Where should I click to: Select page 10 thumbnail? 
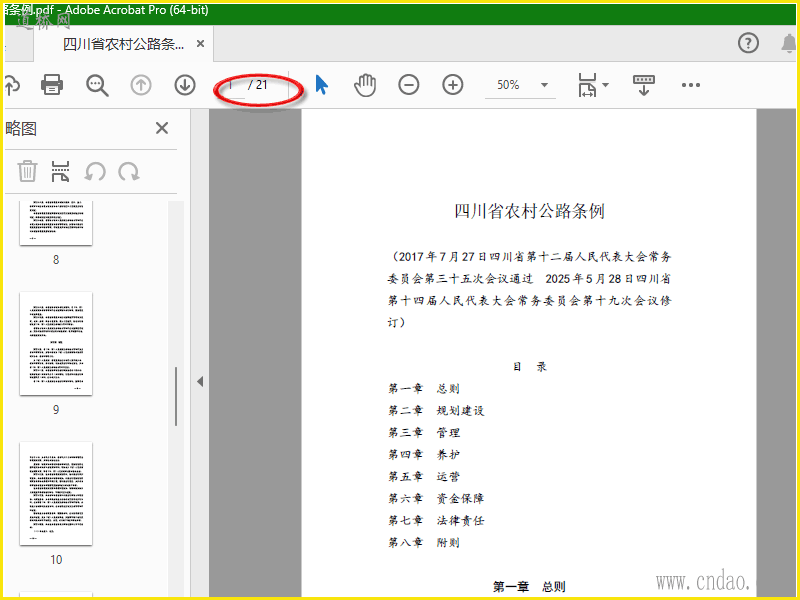(56, 494)
